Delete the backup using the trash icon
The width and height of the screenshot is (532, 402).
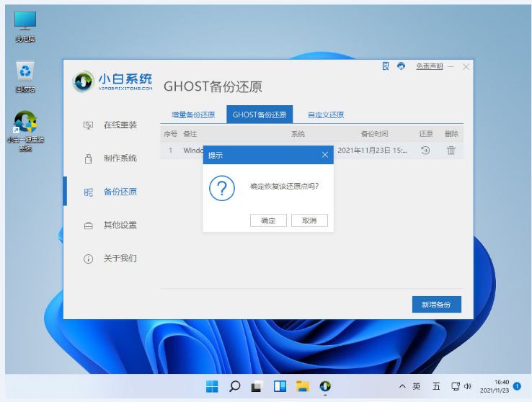[x=451, y=151]
